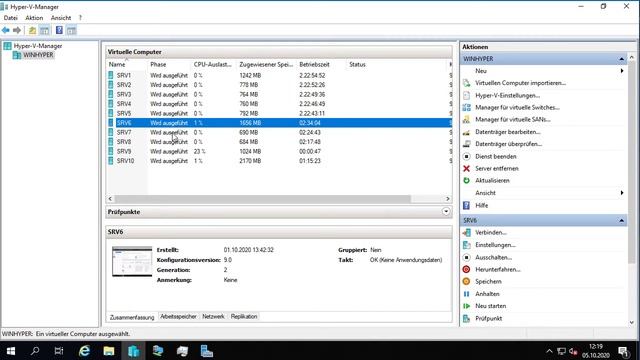Click the Einstellungen icon for SRV6
640x360 pixels.
467,245
